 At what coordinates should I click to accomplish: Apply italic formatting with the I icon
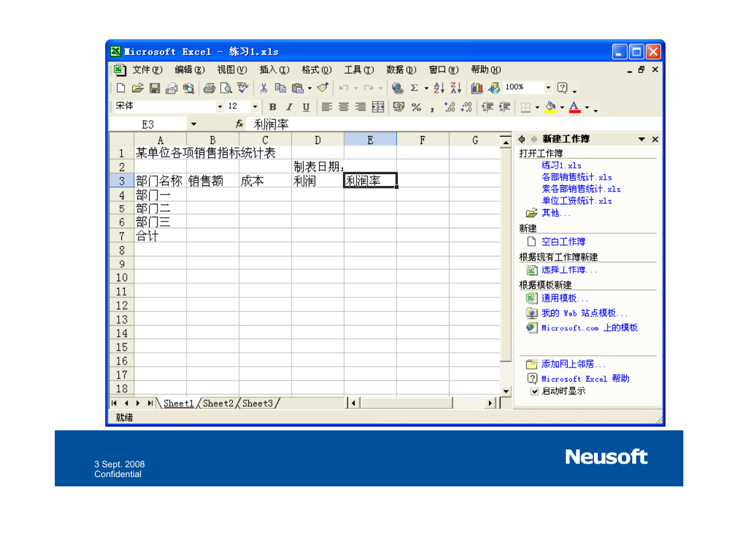click(289, 107)
